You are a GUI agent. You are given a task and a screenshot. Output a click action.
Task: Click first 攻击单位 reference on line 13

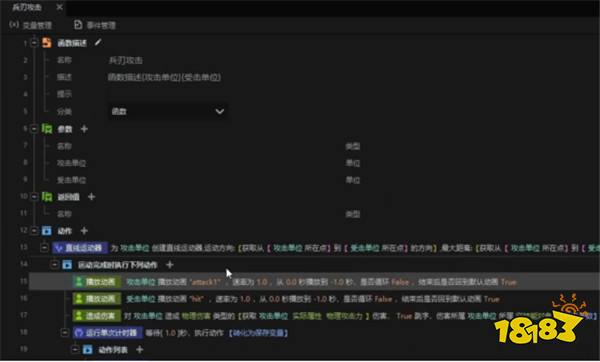point(135,248)
